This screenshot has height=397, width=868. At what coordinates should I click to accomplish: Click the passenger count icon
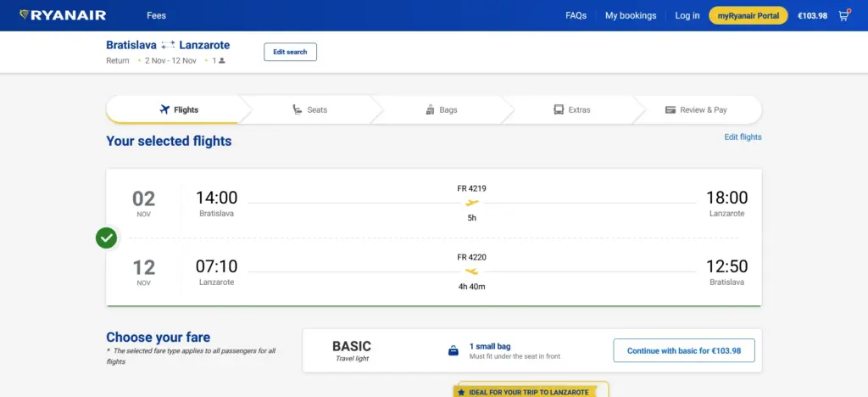[x=222, y=61]
